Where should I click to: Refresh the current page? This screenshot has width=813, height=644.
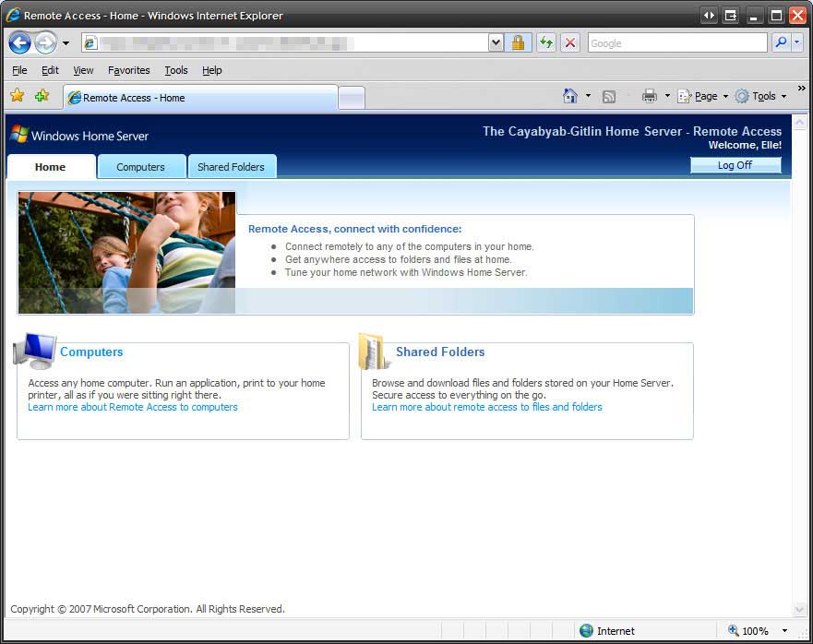click(x=545, y=42)
